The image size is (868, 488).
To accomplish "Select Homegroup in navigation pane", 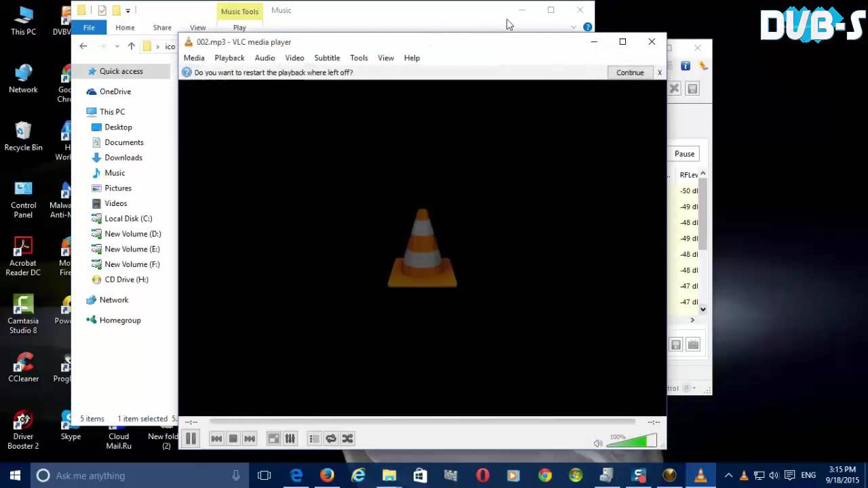I will [x=120, y=320].
